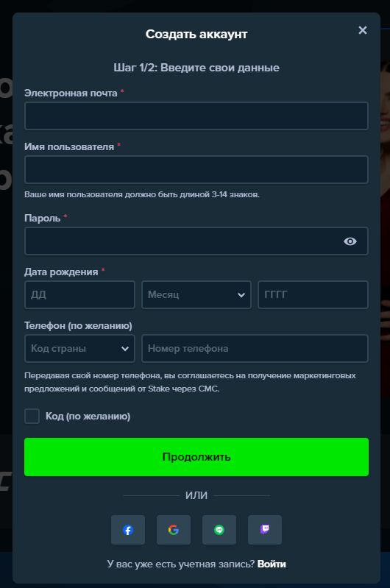Sign up with the Twitch icon

(265, 530)
